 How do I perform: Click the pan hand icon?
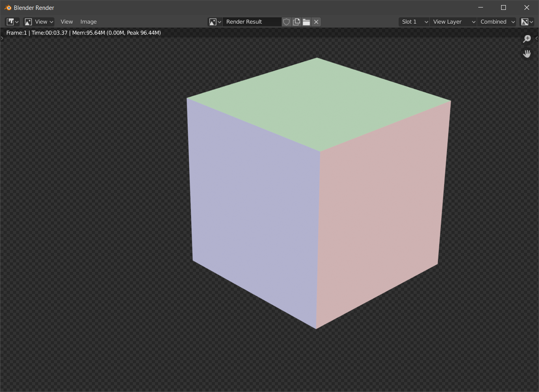[527, 54]
